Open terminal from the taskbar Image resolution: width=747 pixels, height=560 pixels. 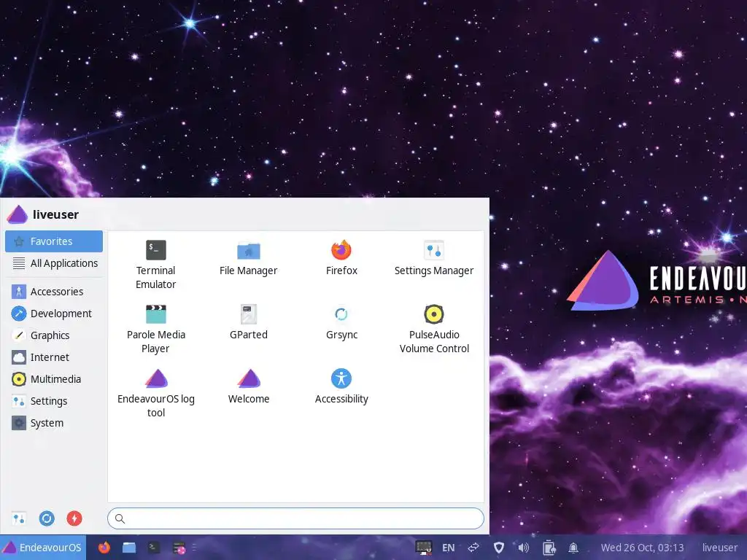click(153, 548)
